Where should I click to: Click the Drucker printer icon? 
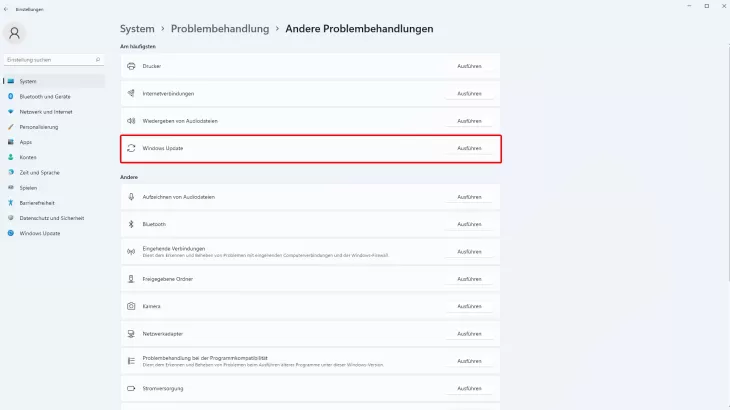pyautogui.click(x=131, y=66)
